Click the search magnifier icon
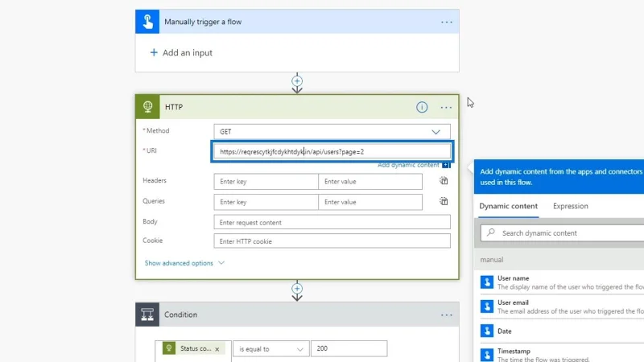The height and width of the screenshot is (362, 644). point(491,232)
